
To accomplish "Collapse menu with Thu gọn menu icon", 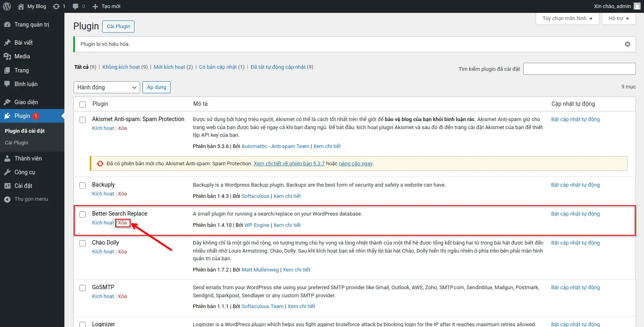I will point(7,199).
